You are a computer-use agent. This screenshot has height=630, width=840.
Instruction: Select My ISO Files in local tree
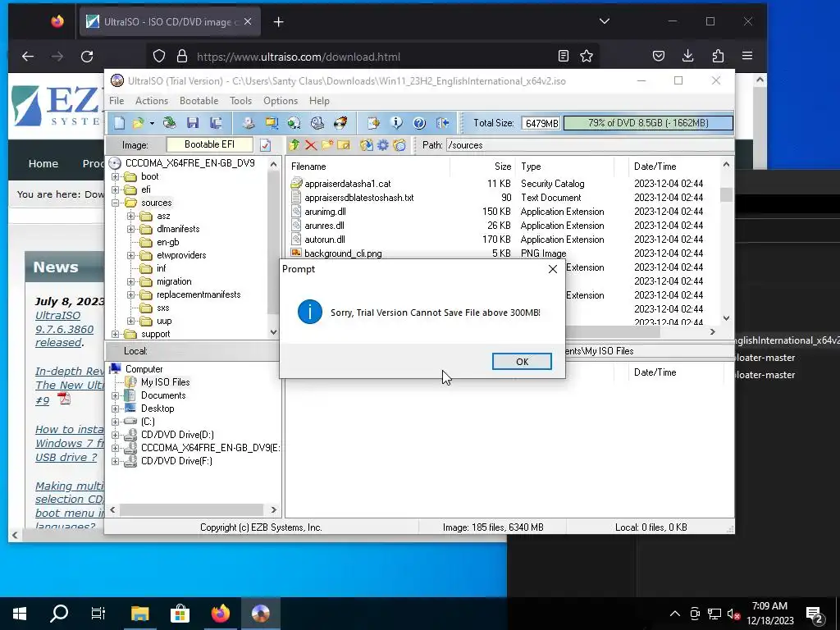click(x=165, y=382)
